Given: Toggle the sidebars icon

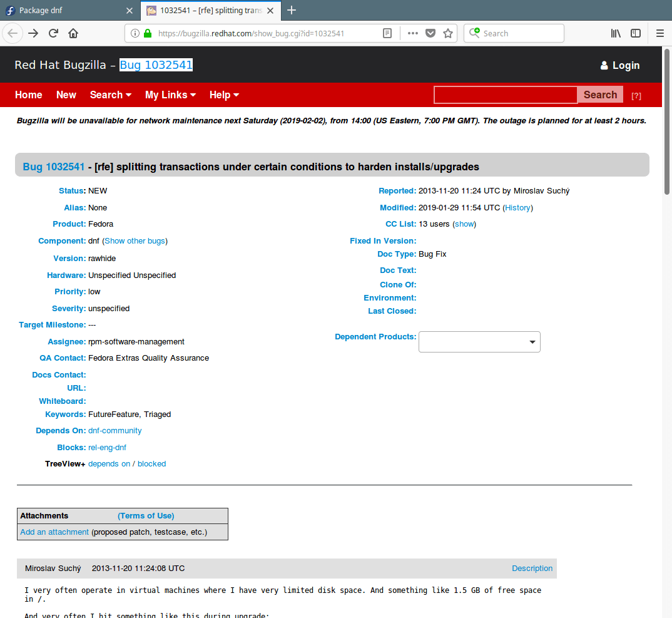Looking at the screenshot, I should (636, 33).
